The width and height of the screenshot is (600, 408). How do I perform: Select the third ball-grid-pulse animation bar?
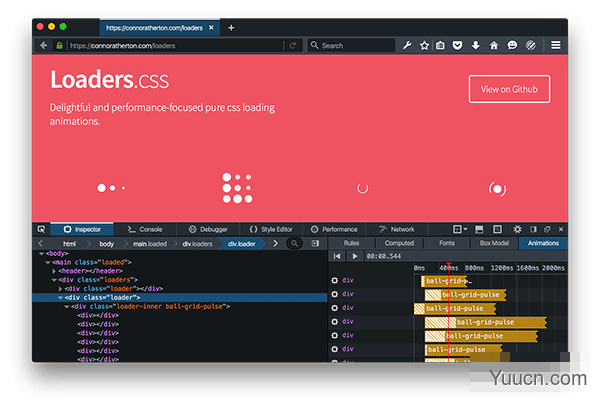tap(455, 308)
